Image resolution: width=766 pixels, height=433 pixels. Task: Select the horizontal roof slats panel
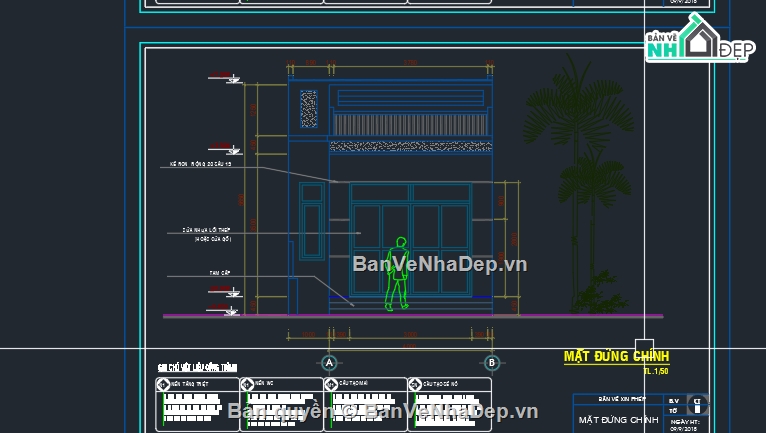411,98
